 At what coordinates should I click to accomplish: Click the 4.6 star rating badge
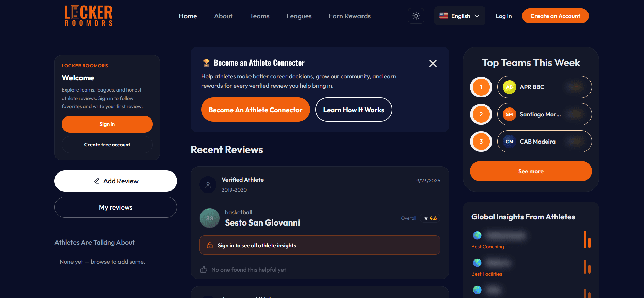[430, 218]
